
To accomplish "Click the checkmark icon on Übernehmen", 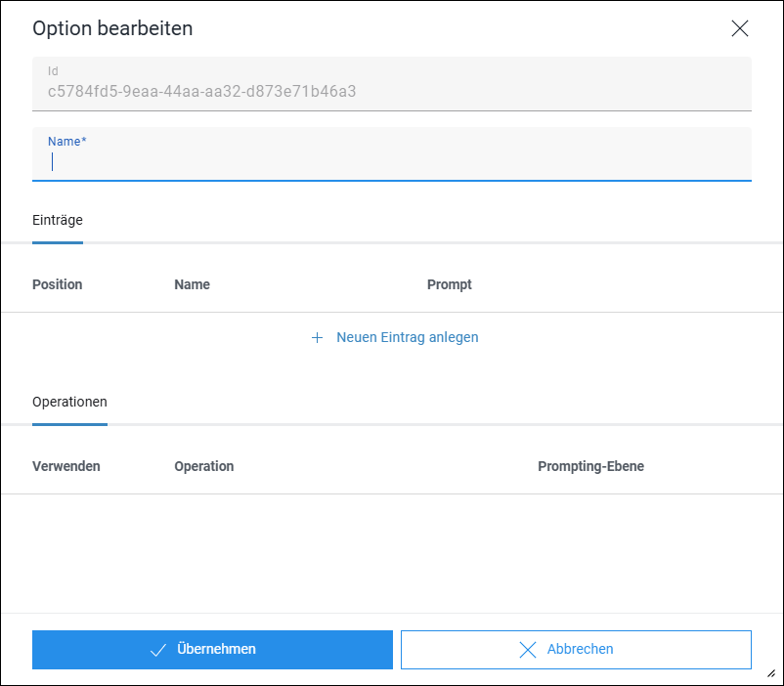I will pyautogui.click(x=158, y=650).
